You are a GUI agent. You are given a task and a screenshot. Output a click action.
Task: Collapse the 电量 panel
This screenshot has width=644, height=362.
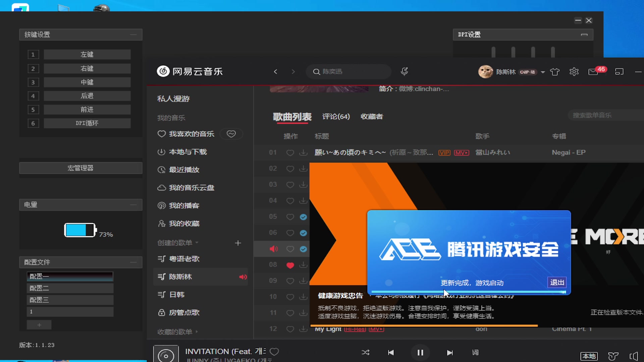(133, 204)
